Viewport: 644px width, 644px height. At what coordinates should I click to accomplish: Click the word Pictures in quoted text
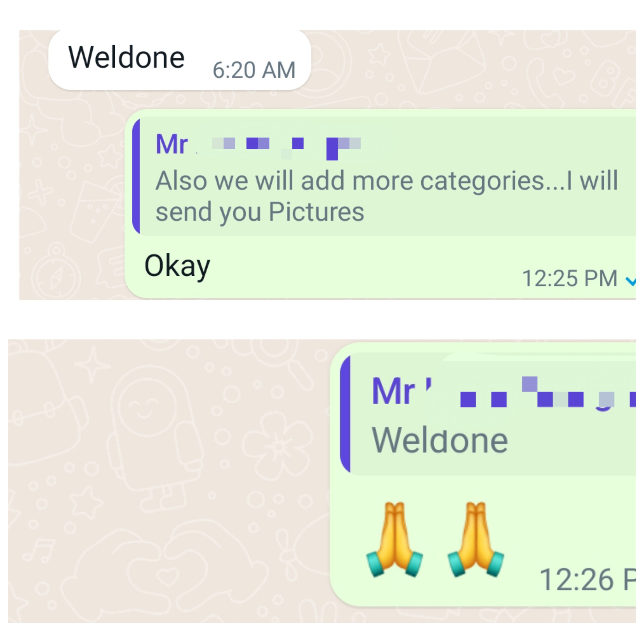click(x=316, y=212)
